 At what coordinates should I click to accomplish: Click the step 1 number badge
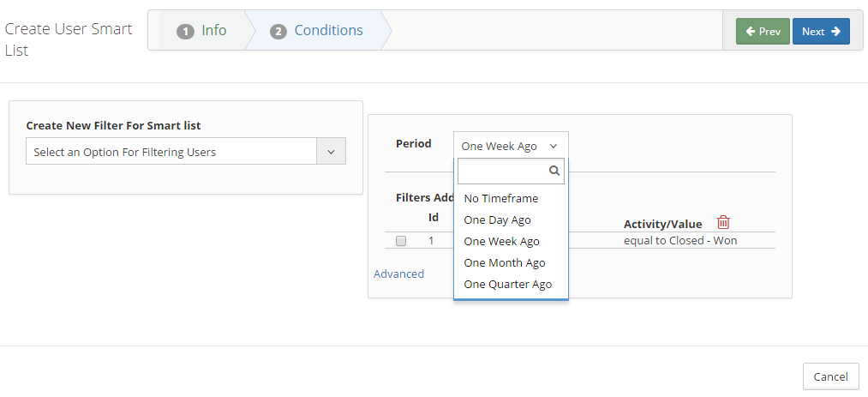[185, 32]
